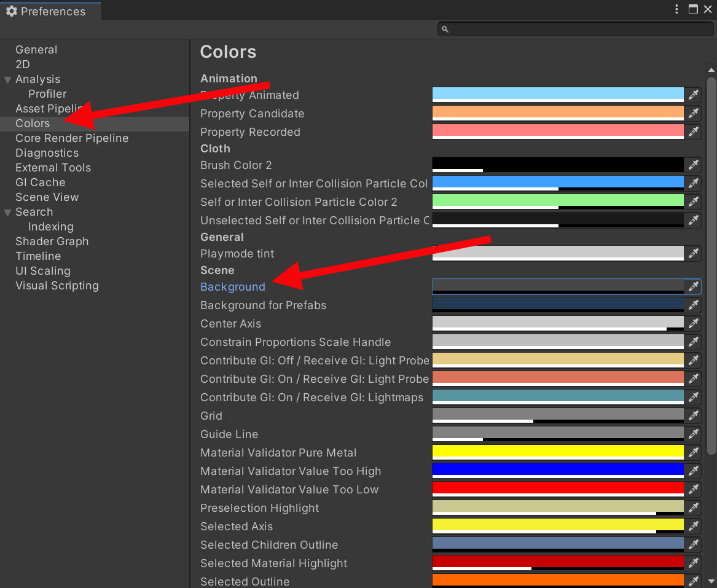Viewport: 717px width, 588px height.
Task: Use the eyedropper for Material Validator Pure Metal
Action: click(693, 452)
